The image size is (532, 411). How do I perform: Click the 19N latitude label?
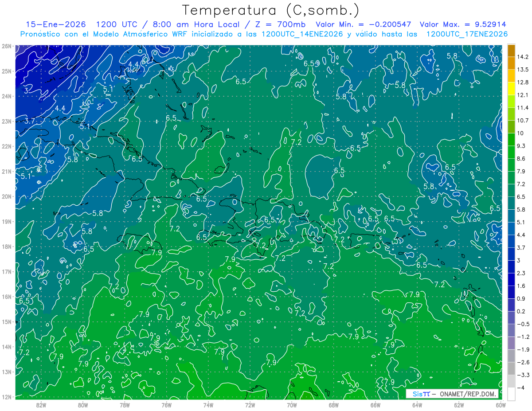7,221
